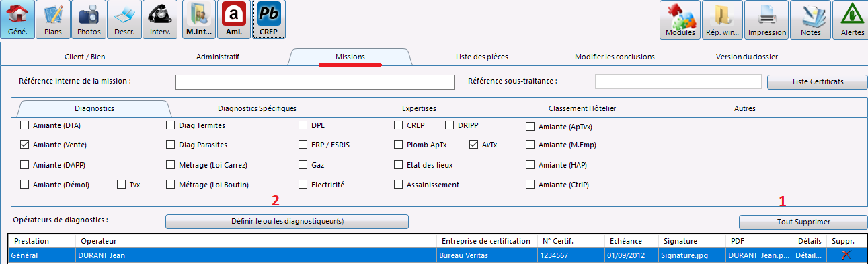
Task: Enable the Electricité checkbox
Action: coord(303,184)
